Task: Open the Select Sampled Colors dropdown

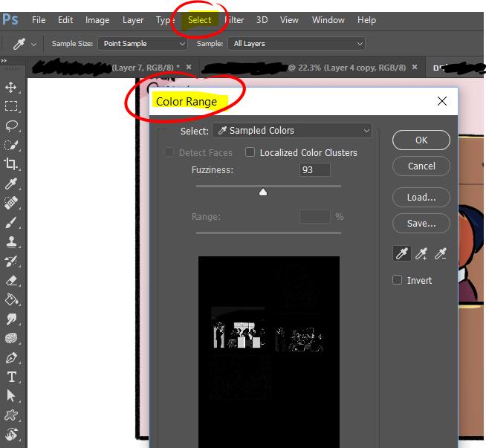Action: [x=292, y=131]
